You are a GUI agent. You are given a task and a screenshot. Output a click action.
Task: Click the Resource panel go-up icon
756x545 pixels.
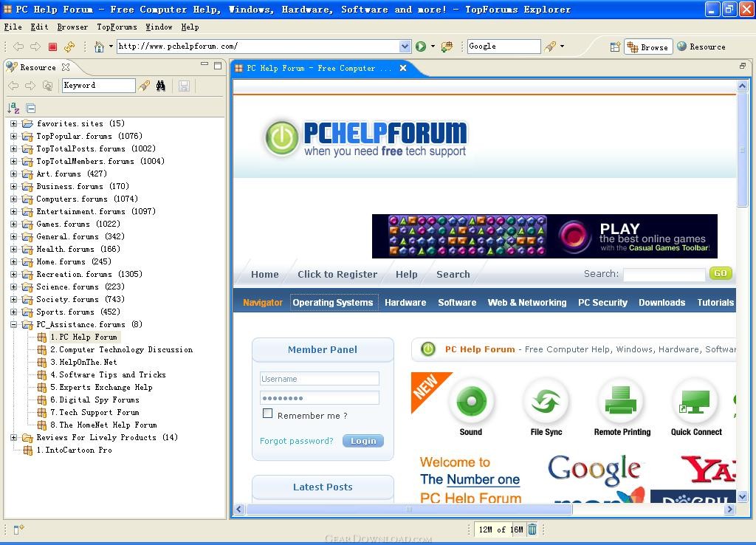coord(47,86)
